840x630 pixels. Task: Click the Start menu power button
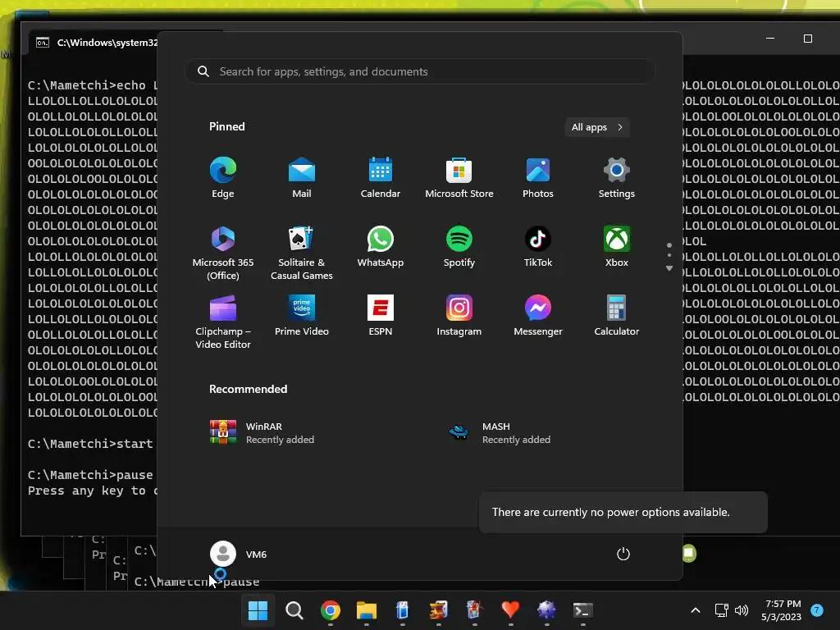pyautogui.click(x=623, y=554)
